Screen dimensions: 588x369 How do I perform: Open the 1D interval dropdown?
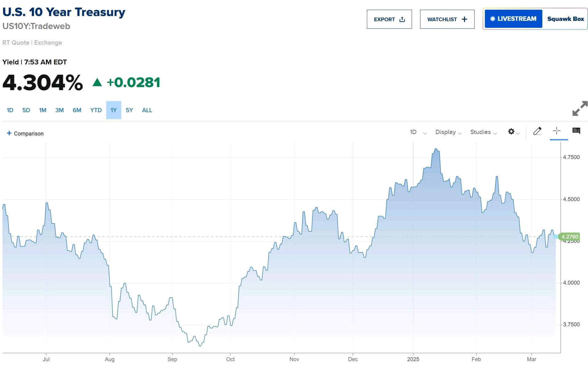[418, 132]
